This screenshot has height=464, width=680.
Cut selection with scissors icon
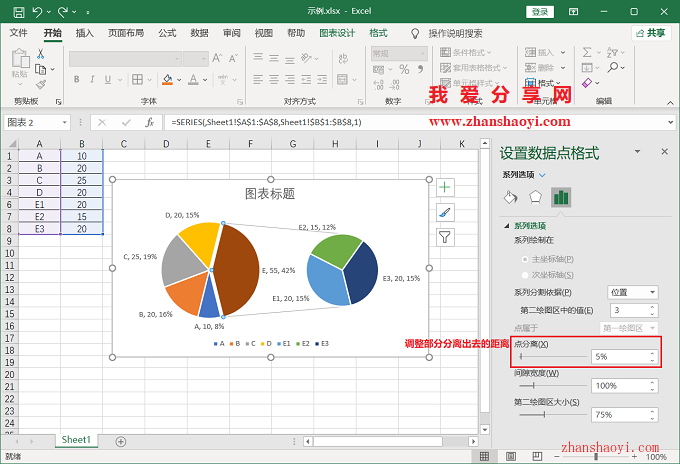pos(40,54)
